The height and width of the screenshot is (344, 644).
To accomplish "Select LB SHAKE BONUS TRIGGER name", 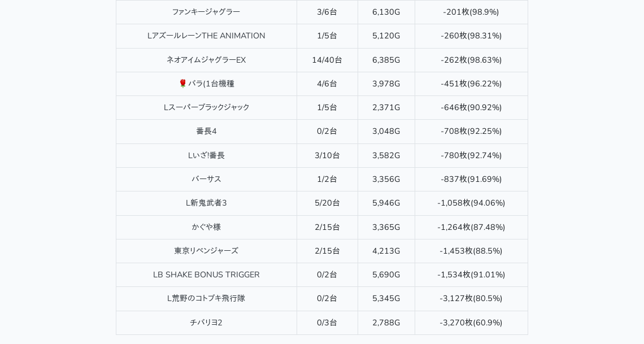I will pos(206,275).
